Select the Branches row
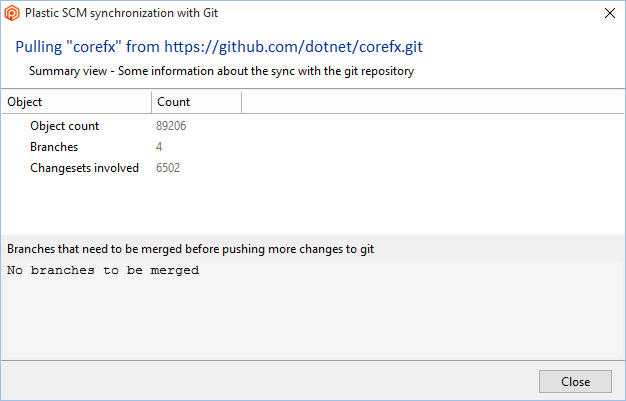Image resolution: width=626 pixels, height=401 pixels. pos(54,147)
